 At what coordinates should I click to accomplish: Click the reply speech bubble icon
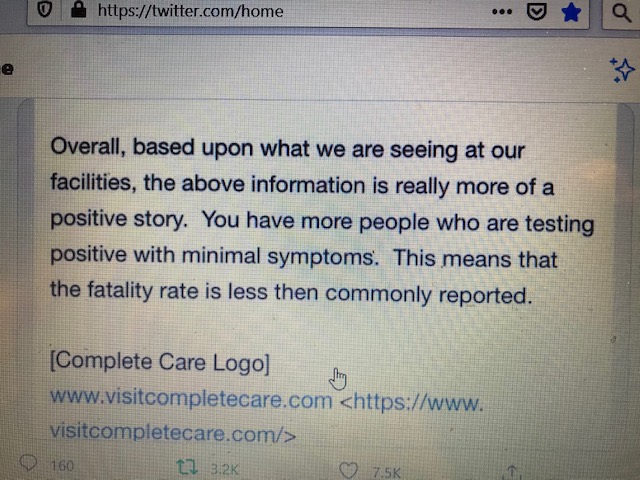tap(29, 464)
